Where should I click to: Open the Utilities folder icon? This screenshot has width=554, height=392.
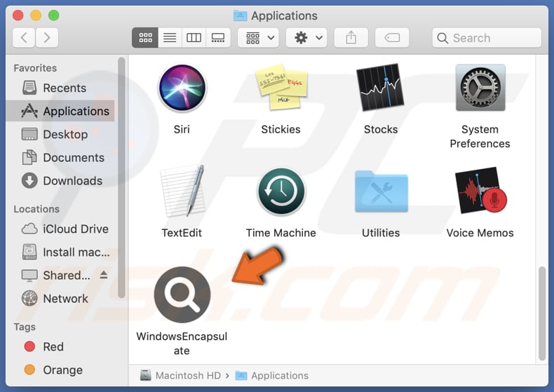click(381, 191)
